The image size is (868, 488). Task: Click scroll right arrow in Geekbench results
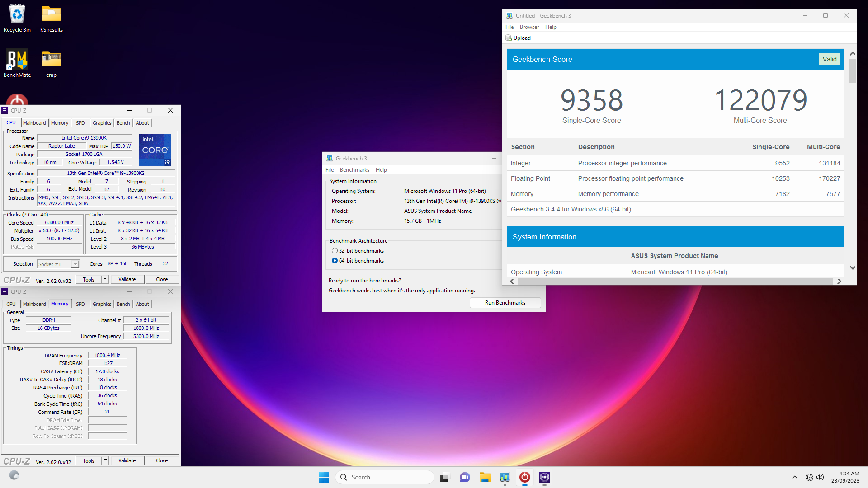pos(839,281)
